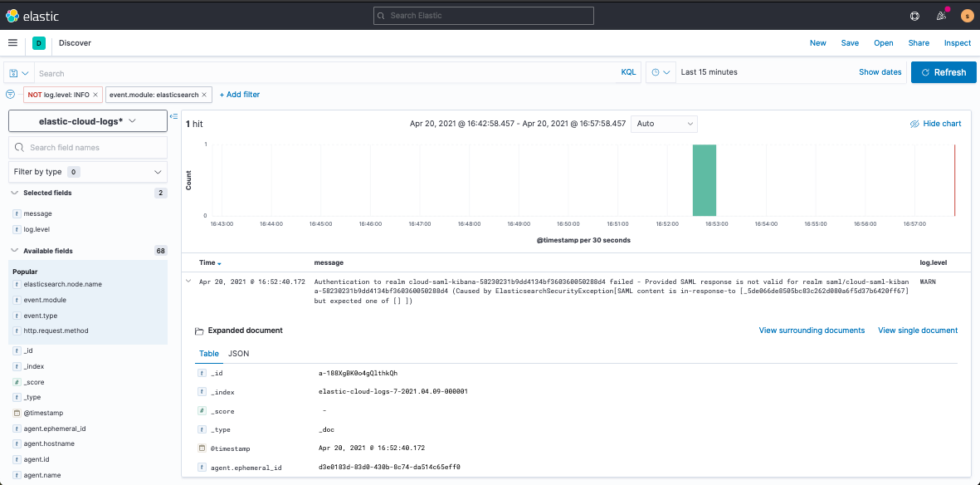Image resolution: width=980 pixels, height=485 pixels.
Task: Click the green histogram bar
Action: click(x=705, y=179)
